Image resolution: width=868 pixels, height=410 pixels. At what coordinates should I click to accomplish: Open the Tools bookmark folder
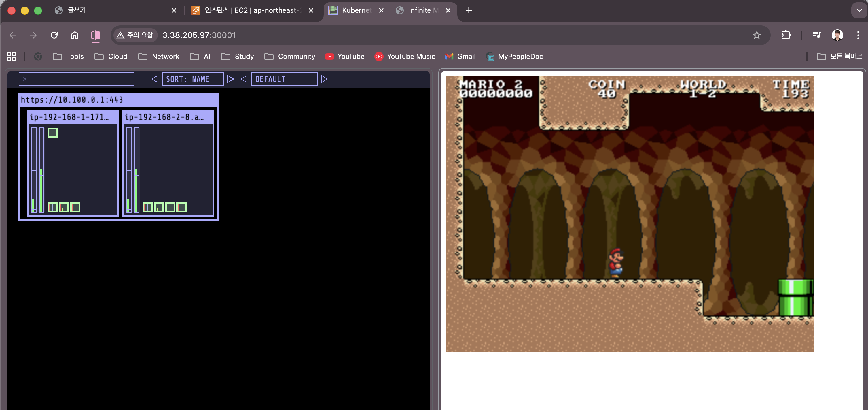69,56
